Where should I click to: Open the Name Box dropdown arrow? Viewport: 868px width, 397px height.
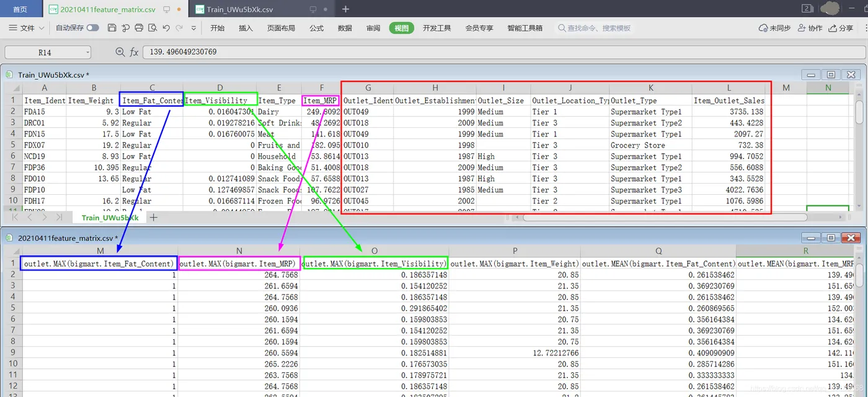[x=87, y=53]
